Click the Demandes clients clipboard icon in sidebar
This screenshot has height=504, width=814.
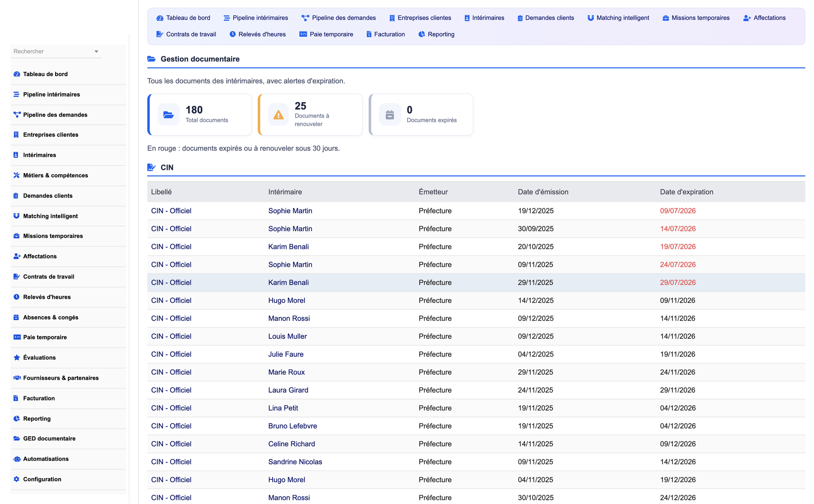point(16,196)
